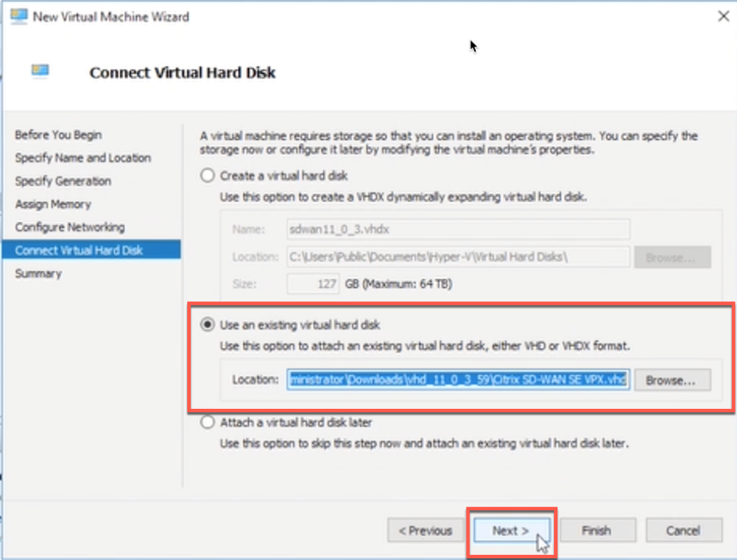Click the header icon beside Connect Virtual Hard Disk

tap(40, 71)
